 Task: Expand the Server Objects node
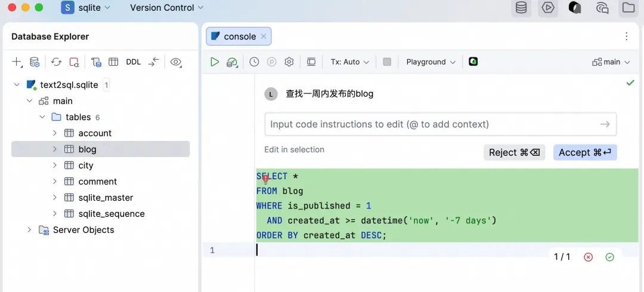pyautogui.click(x=29, y=230)
